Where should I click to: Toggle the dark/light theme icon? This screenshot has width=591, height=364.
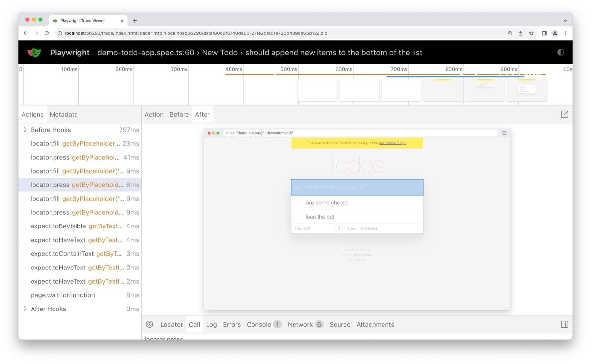[560, 53]
